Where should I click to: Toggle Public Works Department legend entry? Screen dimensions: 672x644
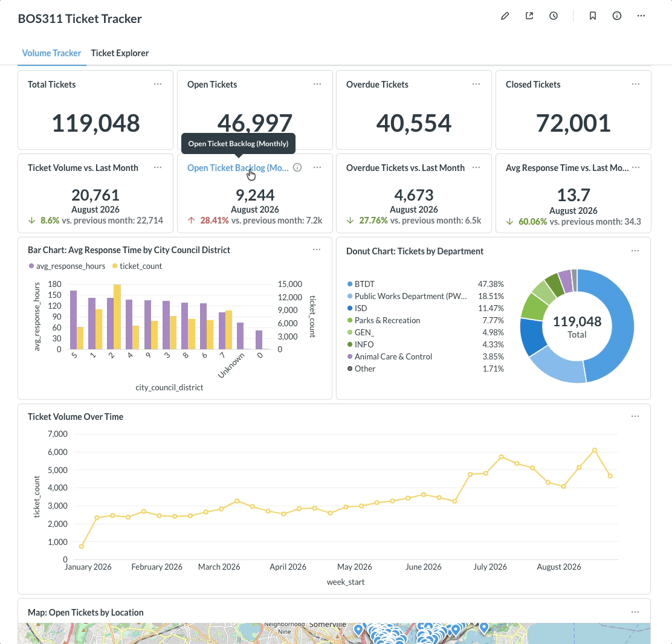pos(407,296)
